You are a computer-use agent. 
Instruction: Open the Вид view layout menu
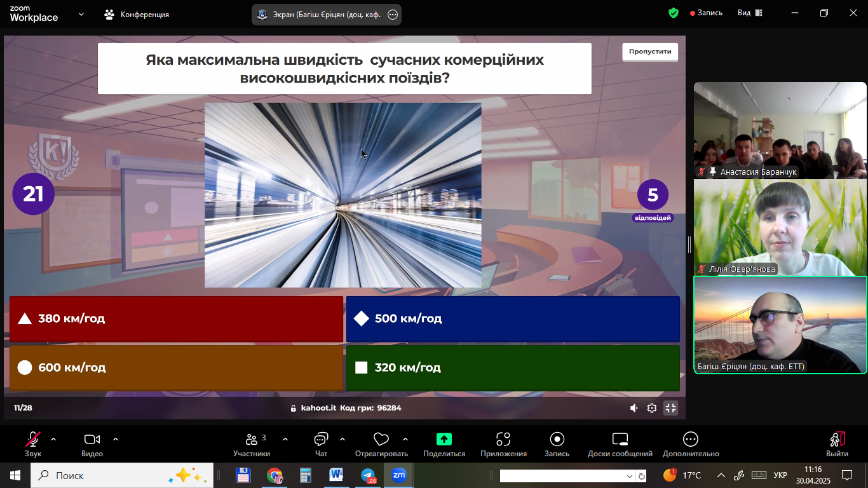pos(750,13)
